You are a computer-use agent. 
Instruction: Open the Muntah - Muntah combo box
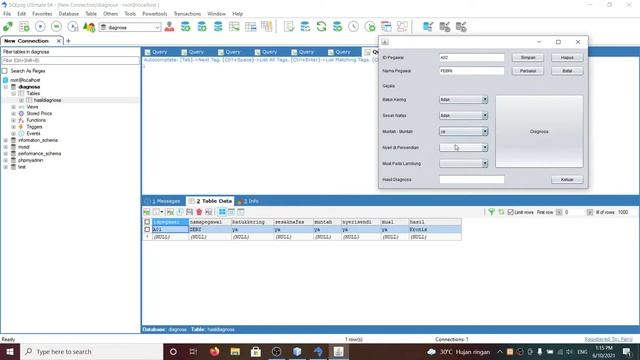(x=463, y=131)
